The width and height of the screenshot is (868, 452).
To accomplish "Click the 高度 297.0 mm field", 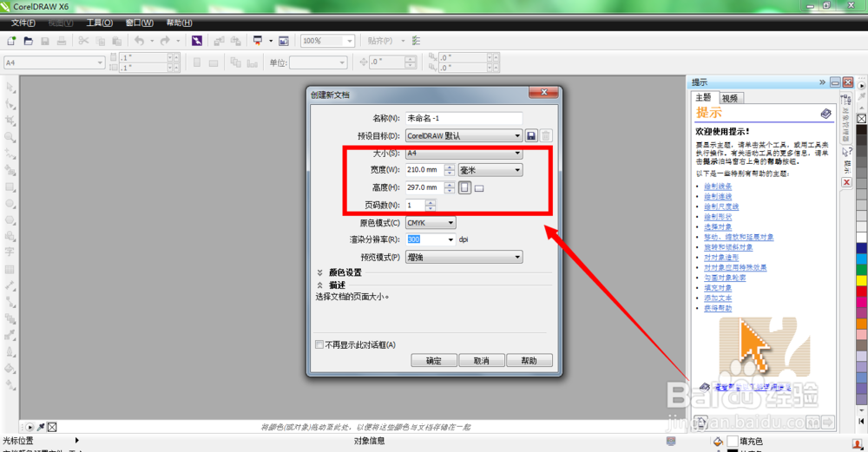I will click(424, 187).
